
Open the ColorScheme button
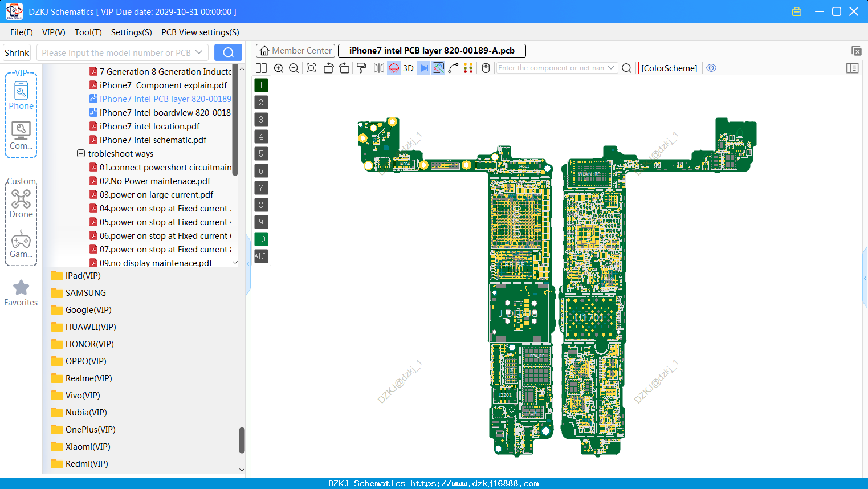pos(669,68)
